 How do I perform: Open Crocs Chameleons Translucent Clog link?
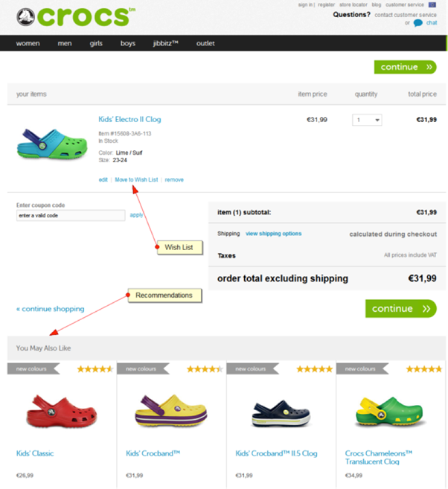[x=379, y=458]
